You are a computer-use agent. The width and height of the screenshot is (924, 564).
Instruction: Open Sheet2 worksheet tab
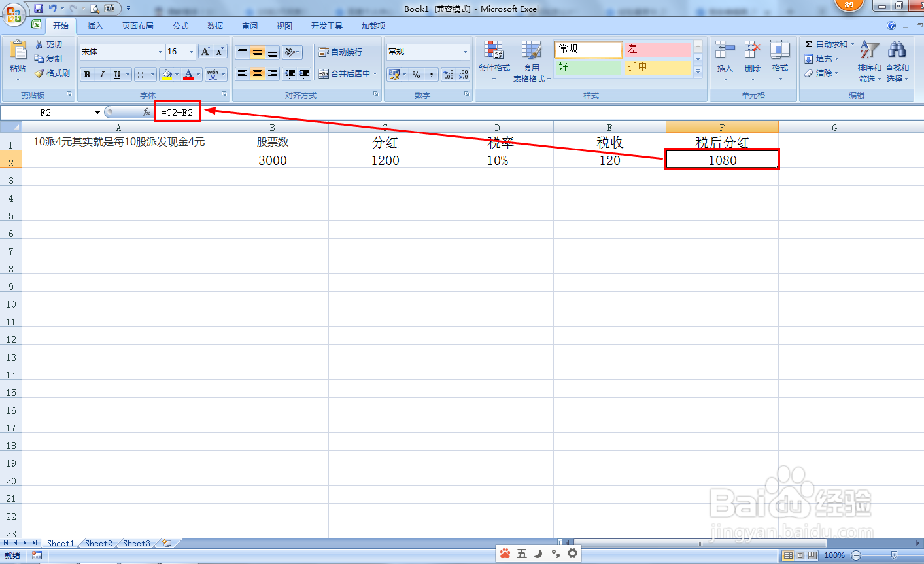pyautogui.click(x=99, y=544)
